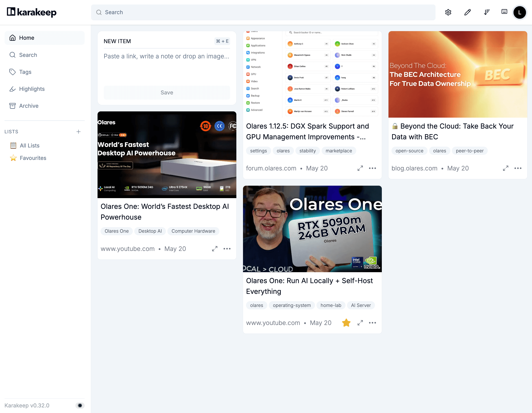Enable bulk edit with the pencil icon

tap(468, 12)
